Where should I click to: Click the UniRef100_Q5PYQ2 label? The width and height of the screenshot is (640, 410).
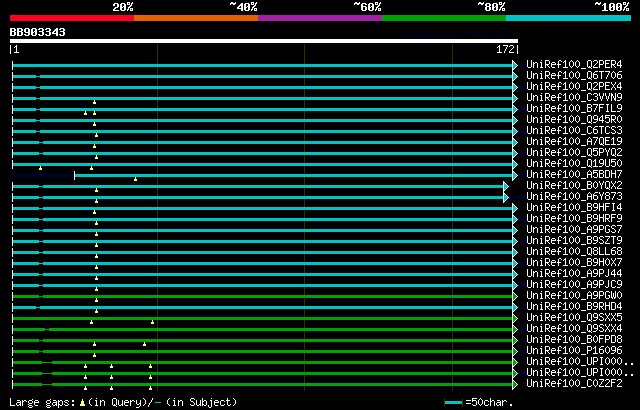tap(574, 153)
